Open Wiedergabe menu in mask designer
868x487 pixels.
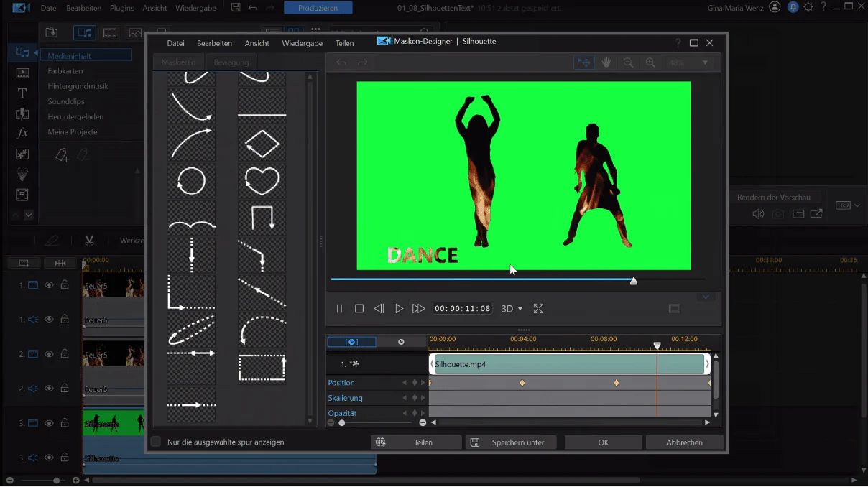pyautogui.click(x=302, y=43)
